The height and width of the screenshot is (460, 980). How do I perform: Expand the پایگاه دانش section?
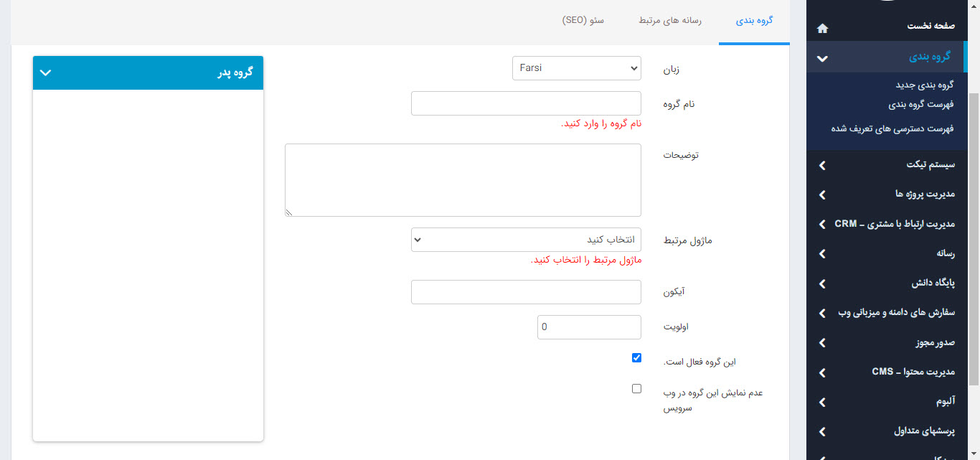[822, 283]
